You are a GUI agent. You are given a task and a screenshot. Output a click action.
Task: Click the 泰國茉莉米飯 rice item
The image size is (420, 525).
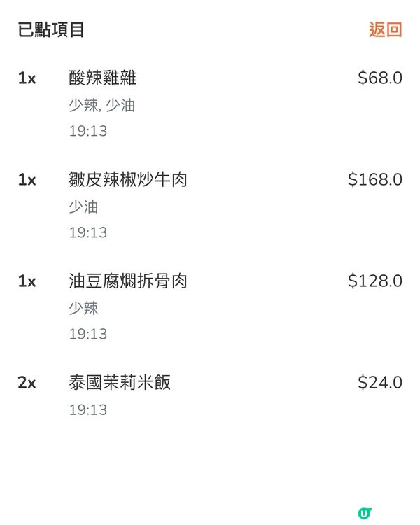(x=120, y=383)
